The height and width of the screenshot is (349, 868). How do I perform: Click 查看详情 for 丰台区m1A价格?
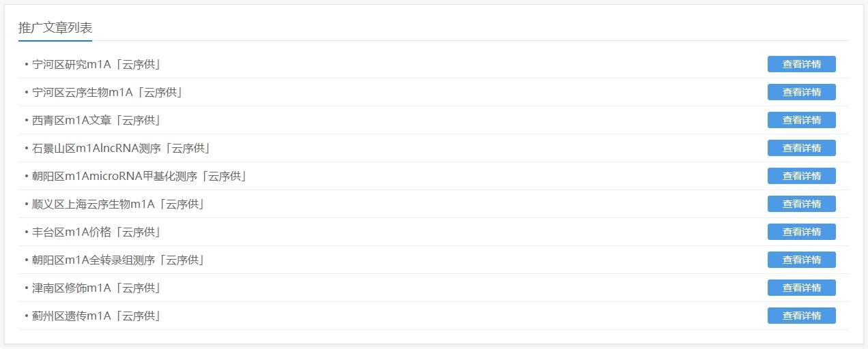click(801, 232)
